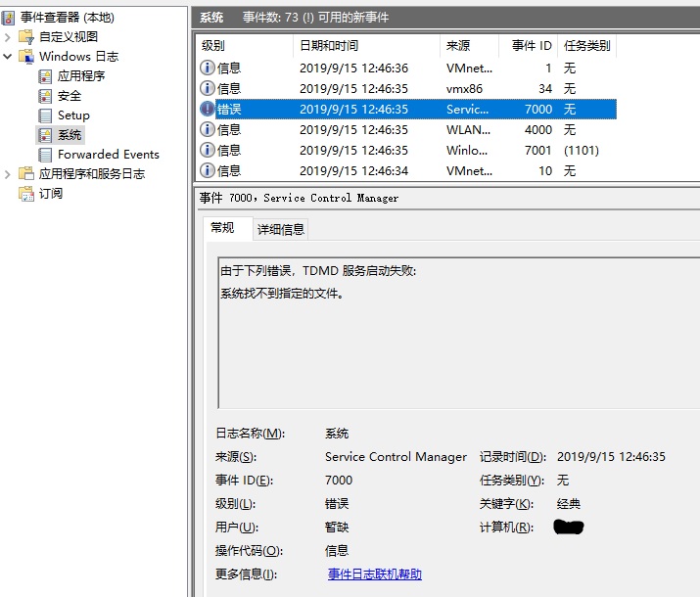Click the info icon of VMnet event ID 10

coord(208,170)
